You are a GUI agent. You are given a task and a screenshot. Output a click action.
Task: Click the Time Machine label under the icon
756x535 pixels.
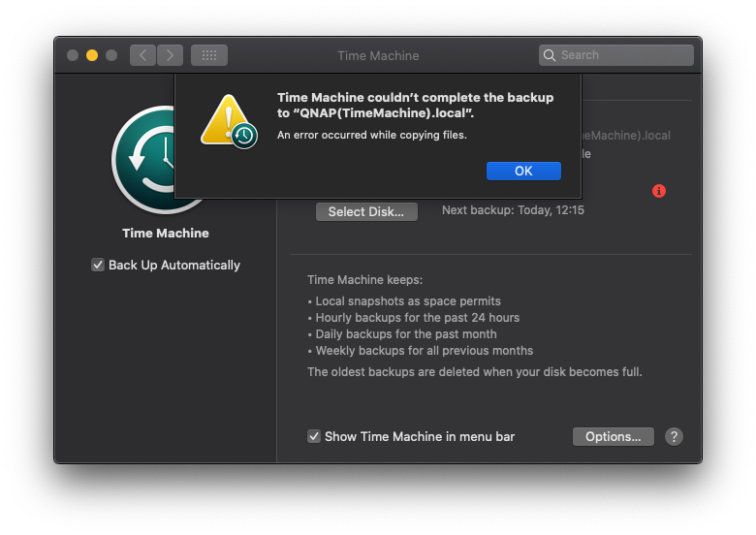(166, 234)
